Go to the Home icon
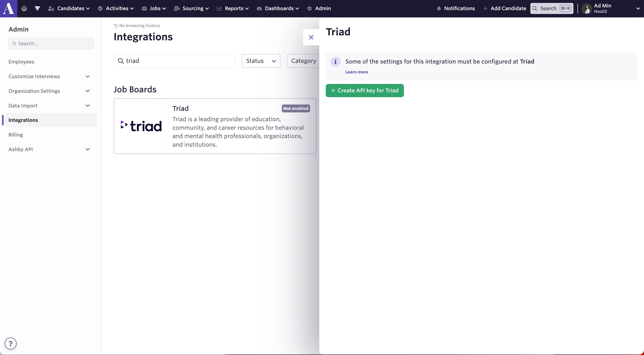Viewport: 644px width, 355px height. (24, 9)
